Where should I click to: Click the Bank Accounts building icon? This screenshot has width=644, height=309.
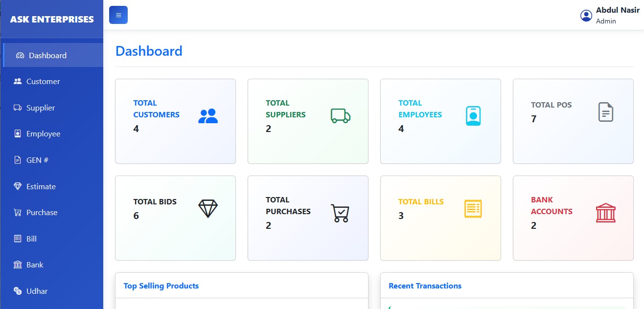point(606,213)
